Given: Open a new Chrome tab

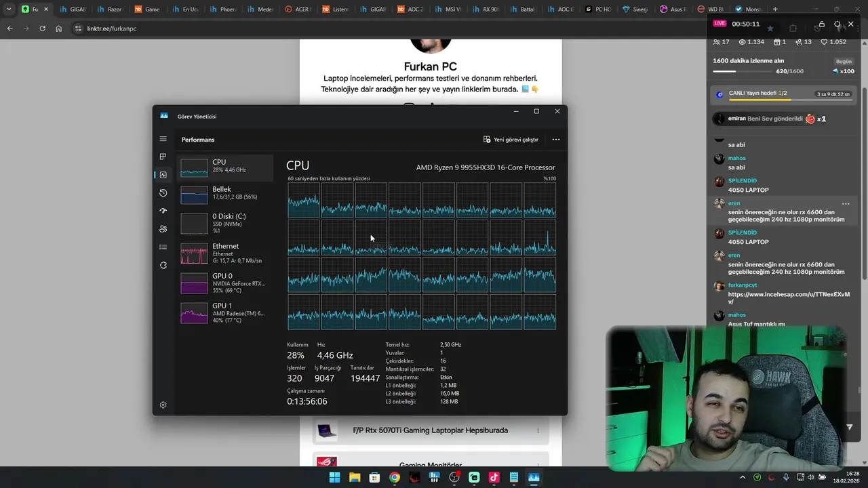Looking at the screenshot, I should 775,9.
